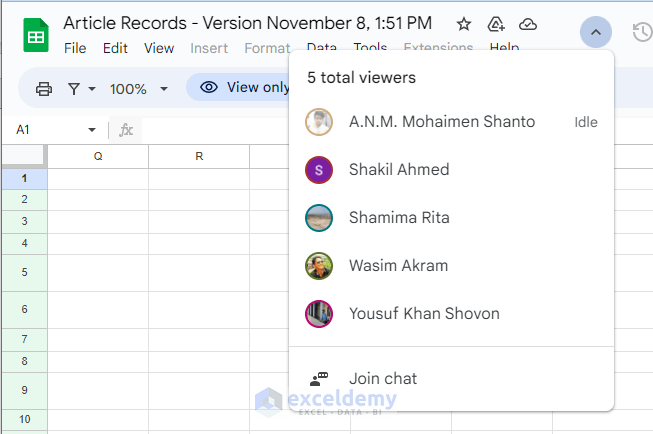Select row 5 header

24,272
